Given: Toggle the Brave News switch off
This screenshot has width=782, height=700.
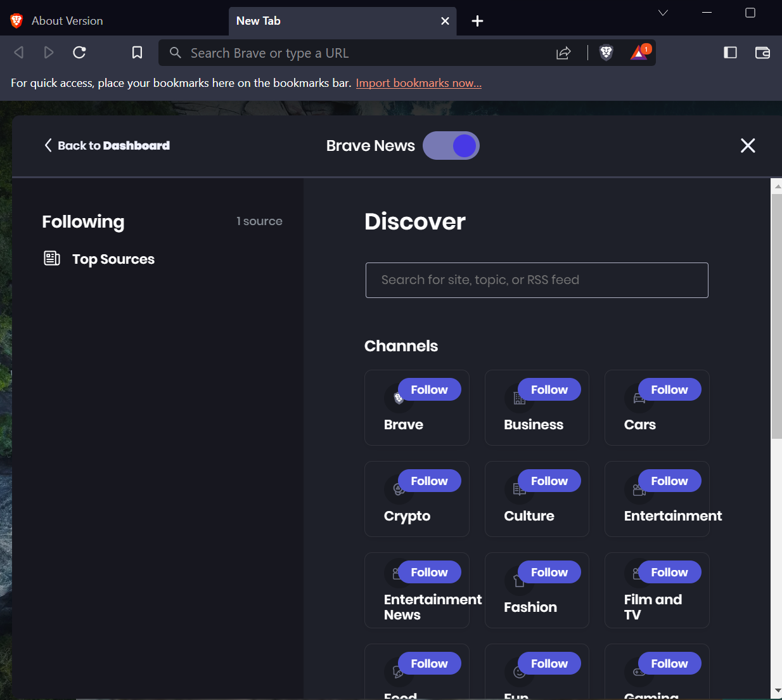Looking at the screenshot, I should (x=451, y=146).
